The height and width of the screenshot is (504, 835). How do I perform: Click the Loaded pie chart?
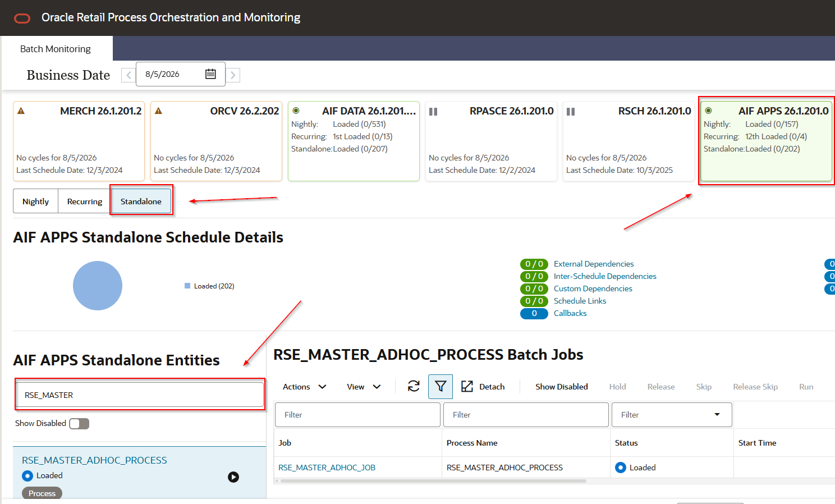click(98, 286)
